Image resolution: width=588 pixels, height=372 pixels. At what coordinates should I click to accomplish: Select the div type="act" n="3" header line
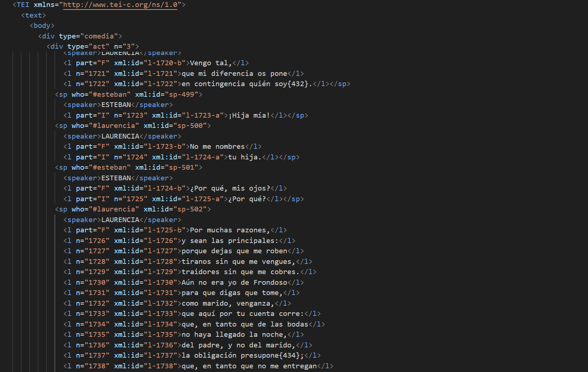pyautogui.click(x=93, y=47)
